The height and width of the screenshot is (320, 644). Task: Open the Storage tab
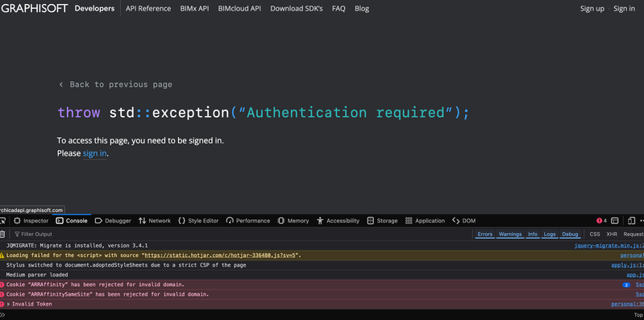(382, 221)
